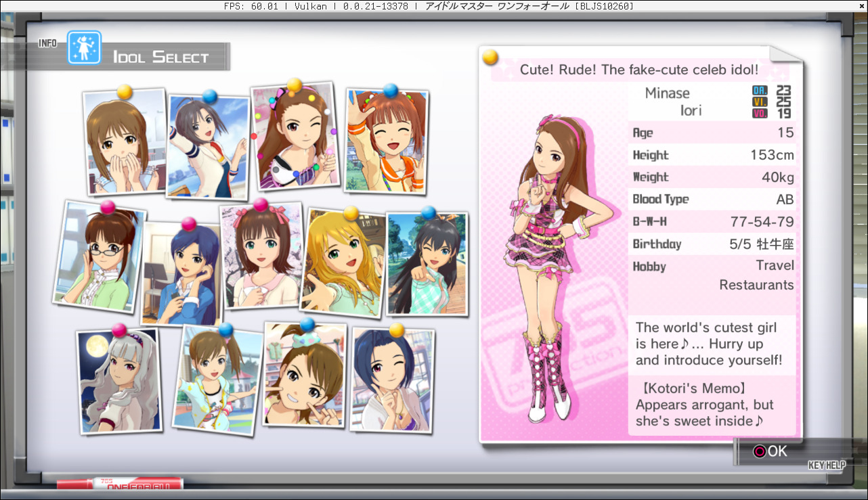Click the hobby entry 'Restaurants'
The height and width of the screenshot is (500, 868).
point(756,285)
